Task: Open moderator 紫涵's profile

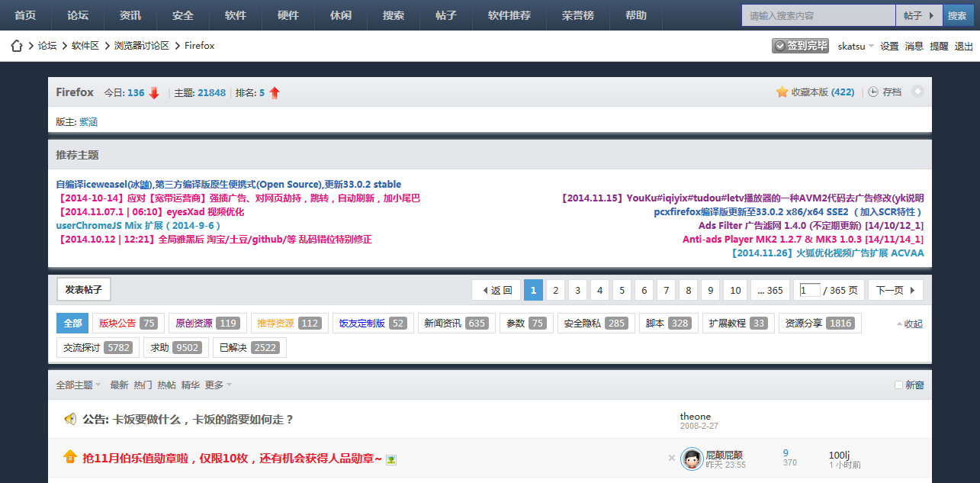Action: [88, 122]
